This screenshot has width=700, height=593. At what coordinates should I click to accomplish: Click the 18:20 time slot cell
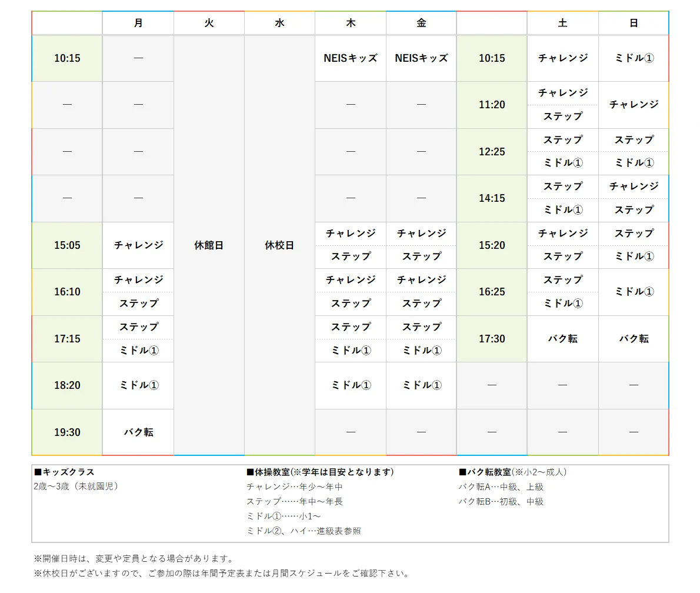click(x=67, y=385)
